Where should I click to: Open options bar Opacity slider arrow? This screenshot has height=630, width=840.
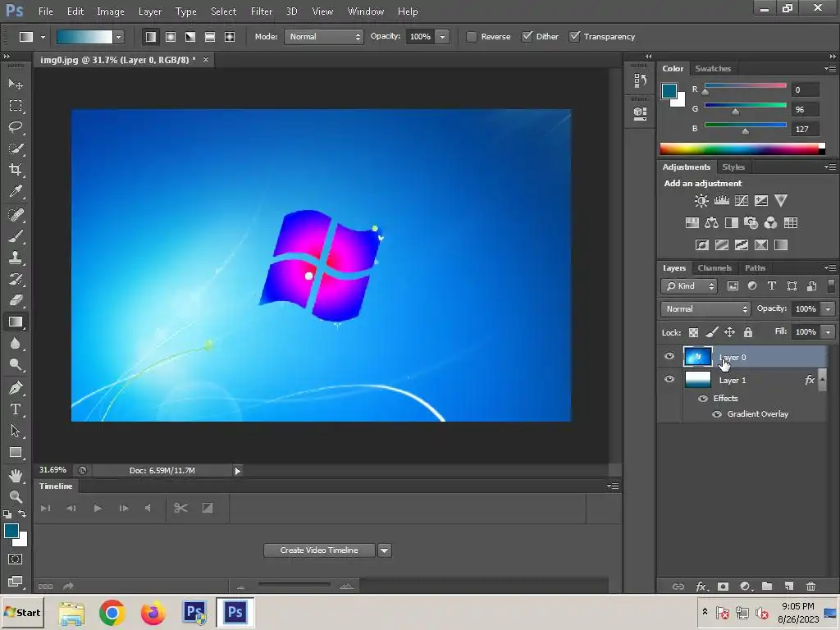pos(442,37)
